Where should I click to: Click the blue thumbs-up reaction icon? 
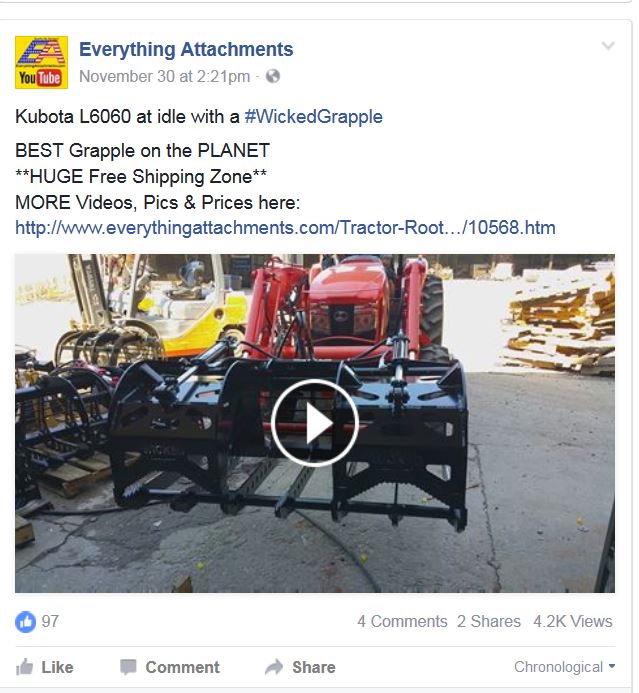tap(26, 621)
